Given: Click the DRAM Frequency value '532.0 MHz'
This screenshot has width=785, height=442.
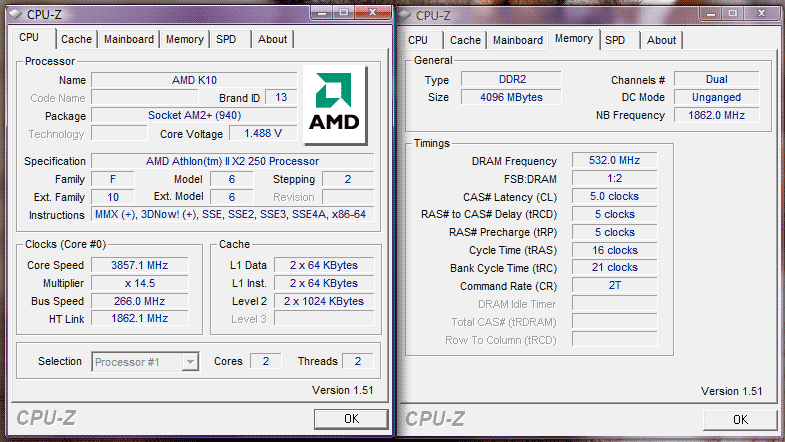Looking at the screenshot, I should click(615, 160).
